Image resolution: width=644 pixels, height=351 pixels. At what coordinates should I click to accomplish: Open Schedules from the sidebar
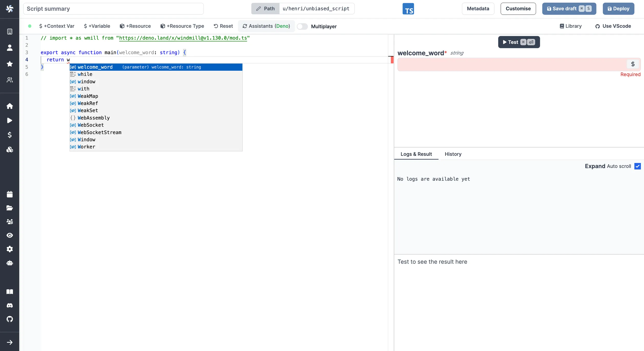[x=10, y=194]
